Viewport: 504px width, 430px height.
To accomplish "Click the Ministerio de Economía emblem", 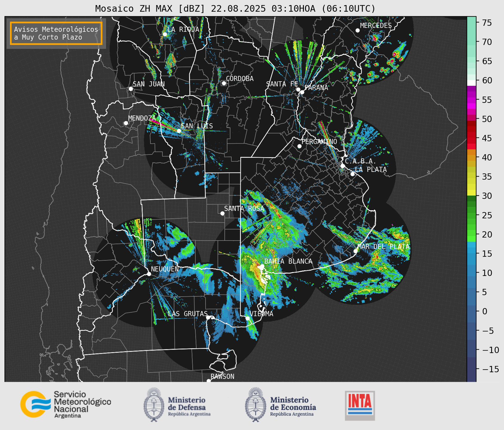I will click(255, 405).
